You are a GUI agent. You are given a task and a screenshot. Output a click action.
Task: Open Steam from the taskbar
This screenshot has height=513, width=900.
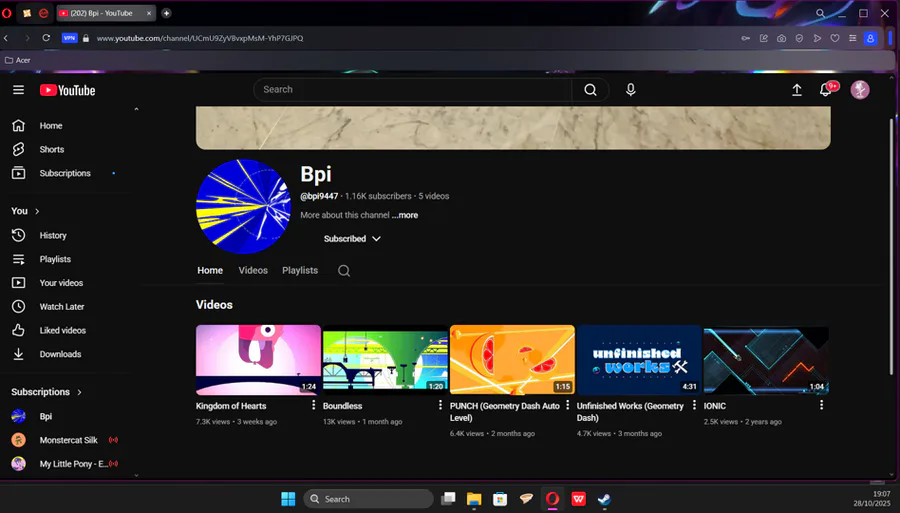click(604, 499)
